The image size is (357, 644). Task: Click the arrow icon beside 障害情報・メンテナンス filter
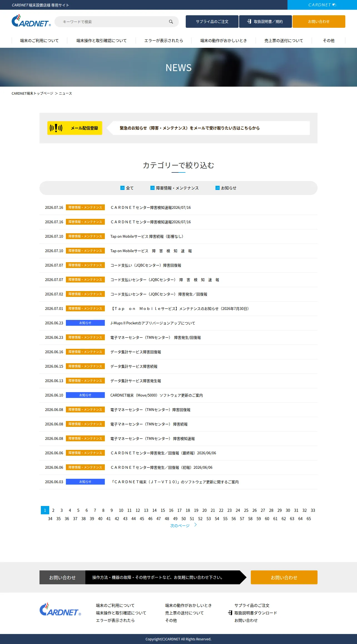point(152,188)
